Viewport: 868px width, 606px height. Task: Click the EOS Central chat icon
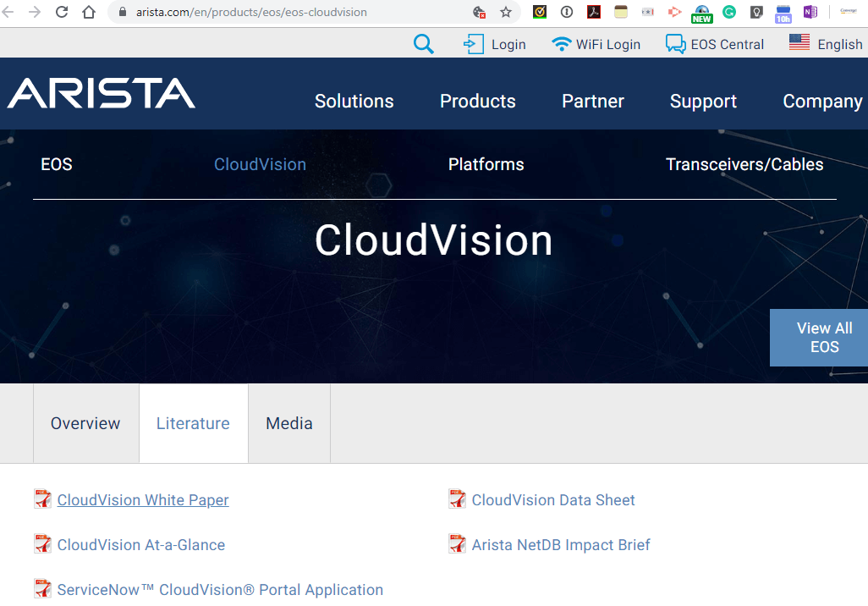click(x=677, y=43)
